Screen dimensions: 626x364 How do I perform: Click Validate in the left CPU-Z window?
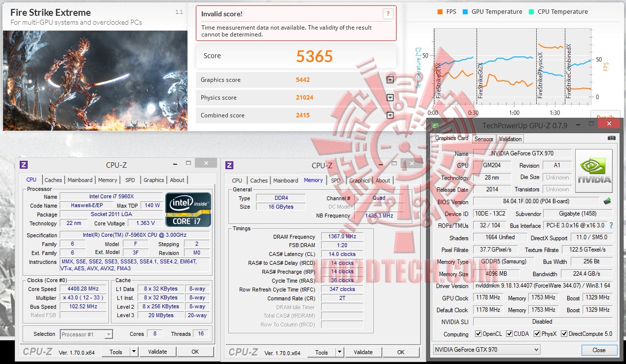coord(157,352)
